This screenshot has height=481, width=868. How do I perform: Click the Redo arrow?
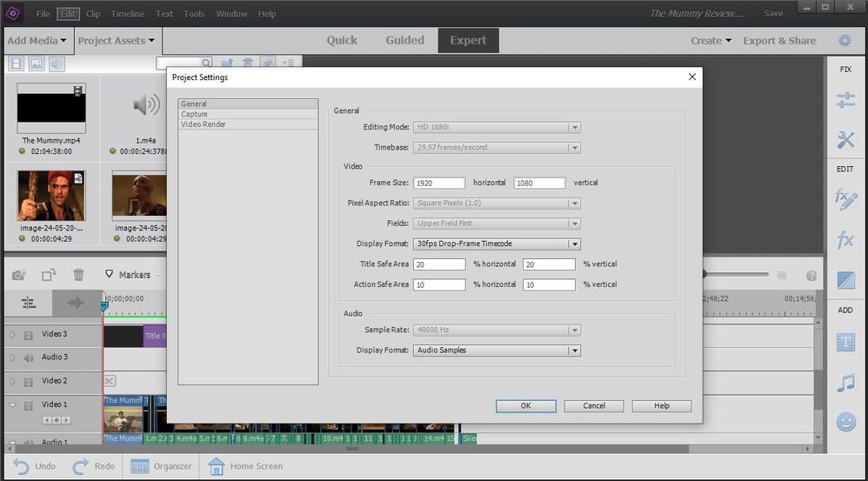pos(81,466)
